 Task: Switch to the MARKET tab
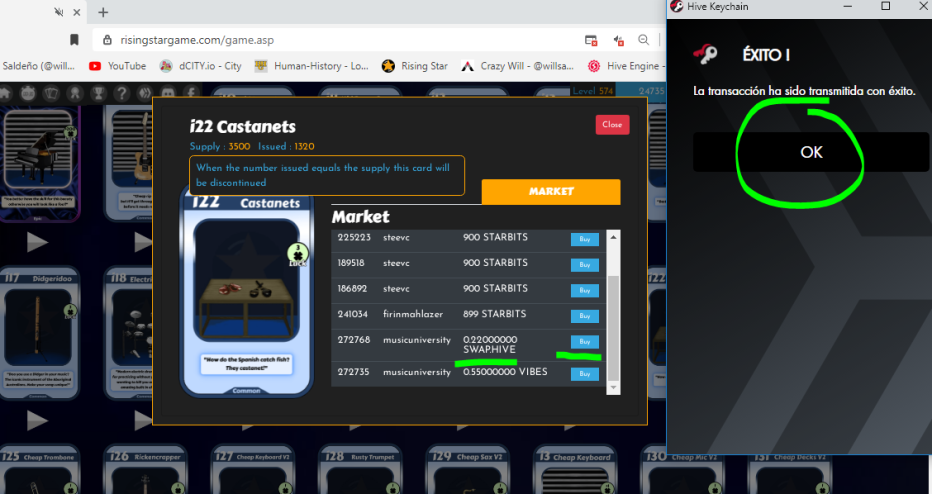pyautogui.click(x=551, y=191)
